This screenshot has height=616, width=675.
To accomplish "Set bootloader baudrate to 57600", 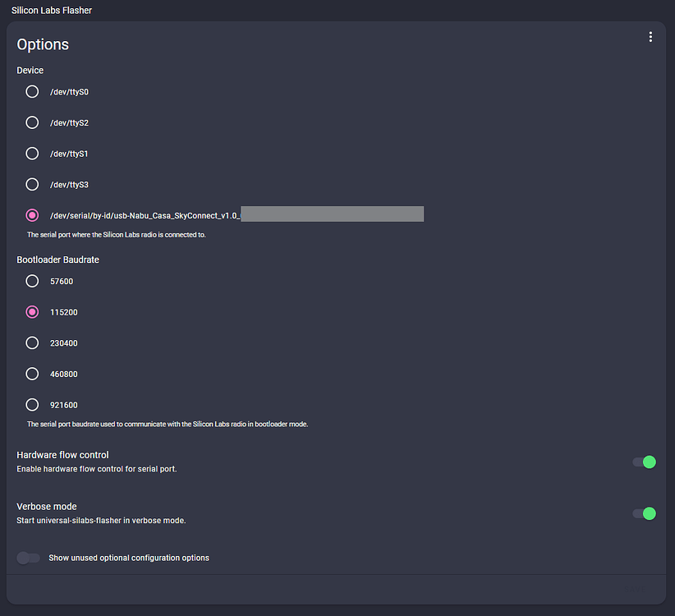I will 32,281.
